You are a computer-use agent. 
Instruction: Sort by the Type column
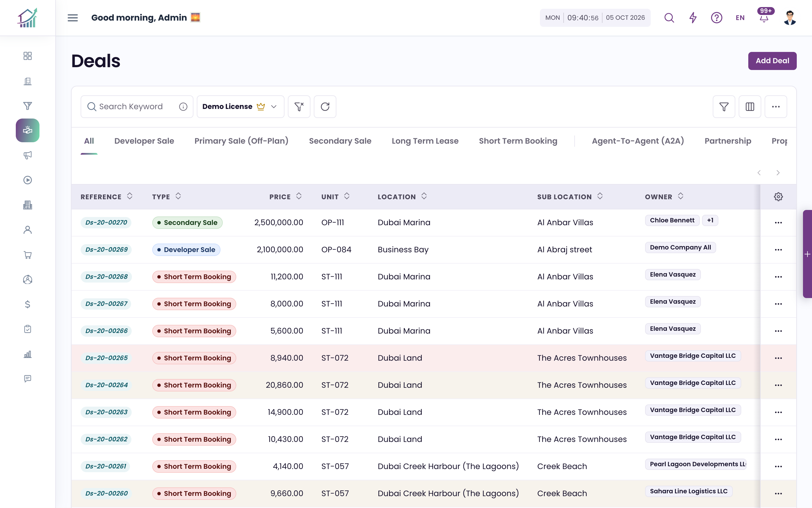tap(178, 196)
